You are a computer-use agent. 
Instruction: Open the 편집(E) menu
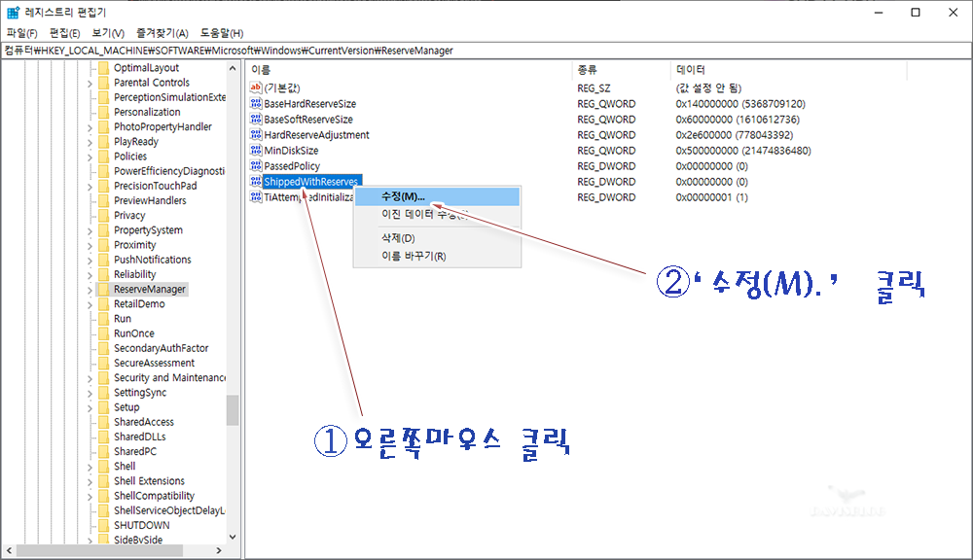(64, 33)
